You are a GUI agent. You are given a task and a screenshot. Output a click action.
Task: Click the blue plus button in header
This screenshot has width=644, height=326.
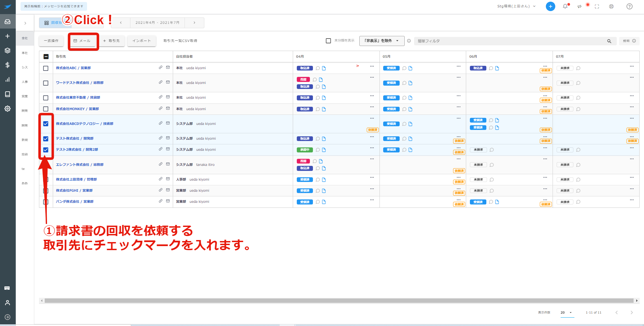tap(550, 6)
